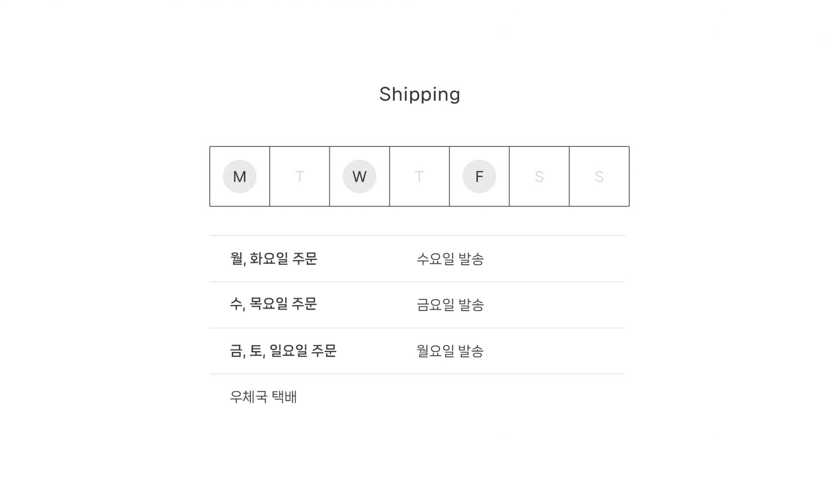Viewport: 839px width, 504px height.
Task: Select the Thursday T cell between W and F
Action: 419,176
